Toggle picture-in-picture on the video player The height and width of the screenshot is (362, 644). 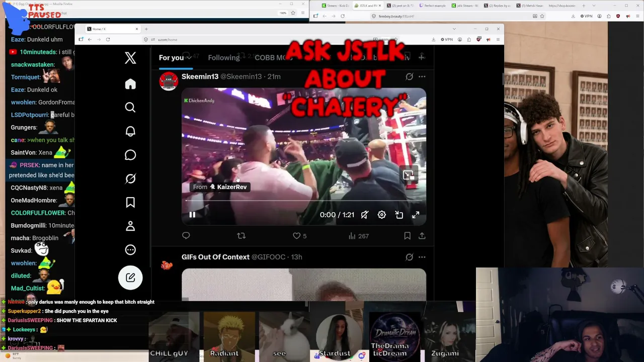pyautogui.click(x=399, y=215)
